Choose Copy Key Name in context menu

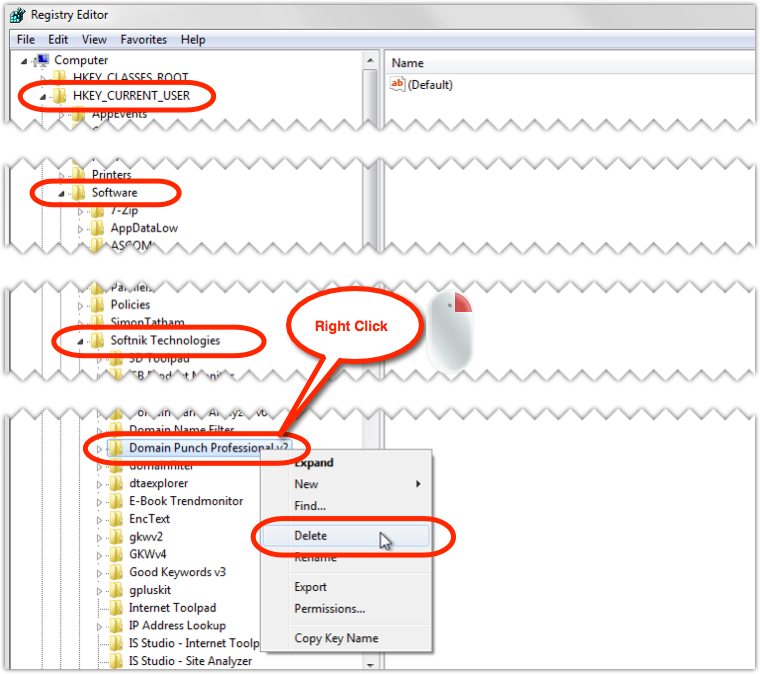[x=346, y=638]
